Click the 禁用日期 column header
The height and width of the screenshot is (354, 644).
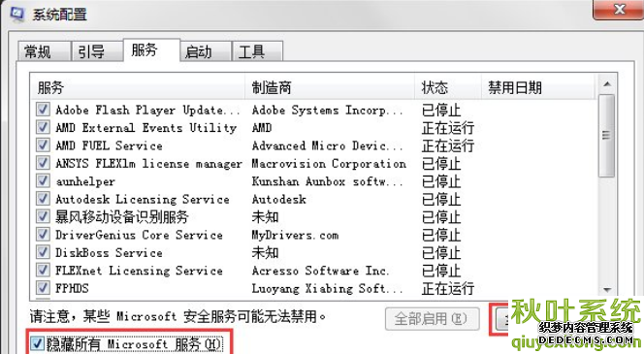pos(538,87)
